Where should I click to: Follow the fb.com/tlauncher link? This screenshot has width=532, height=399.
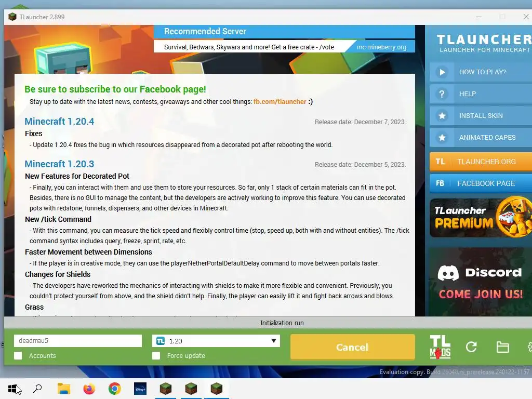click(x=280, y=101)
